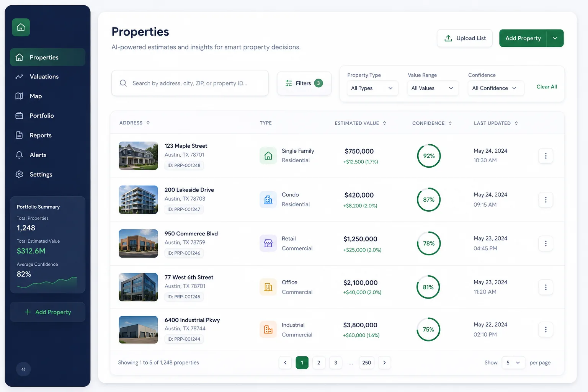588x392 pixels.
Task: Open row menu for 77 West 6th Street
Action: [x=546, y=287]
